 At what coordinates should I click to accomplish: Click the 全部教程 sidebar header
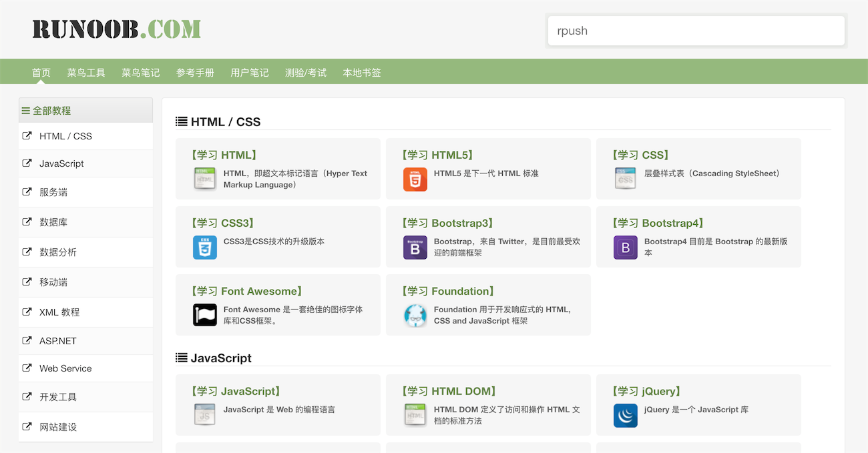coord(85,111)
